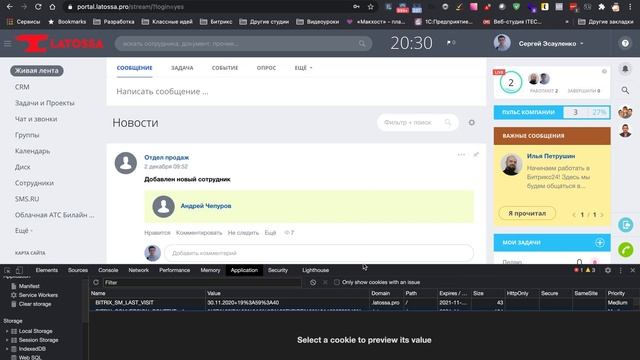Enable Only show cookies with an issue
The height and width of the screenshot is (360, 640).
point(337,282)
